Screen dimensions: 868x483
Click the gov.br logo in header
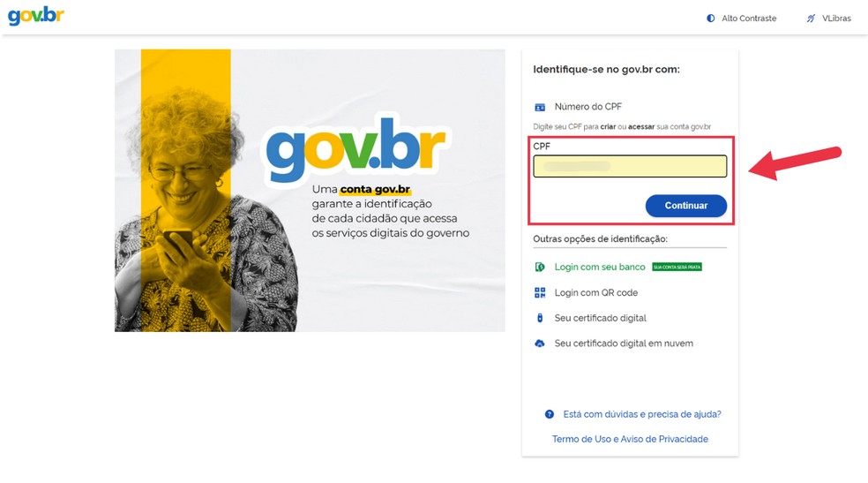(x=36, y=16)
